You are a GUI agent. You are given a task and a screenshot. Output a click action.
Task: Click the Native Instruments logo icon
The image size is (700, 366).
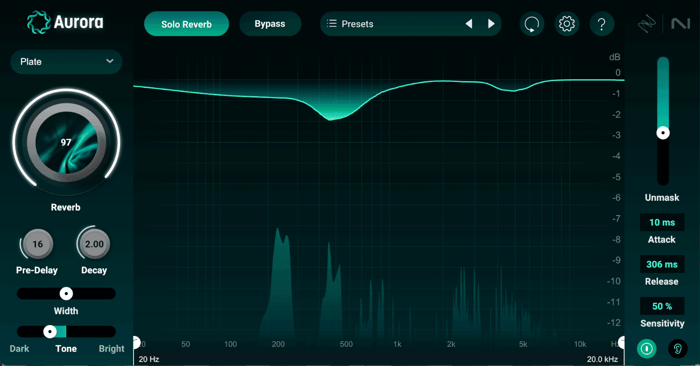(680, 24)
